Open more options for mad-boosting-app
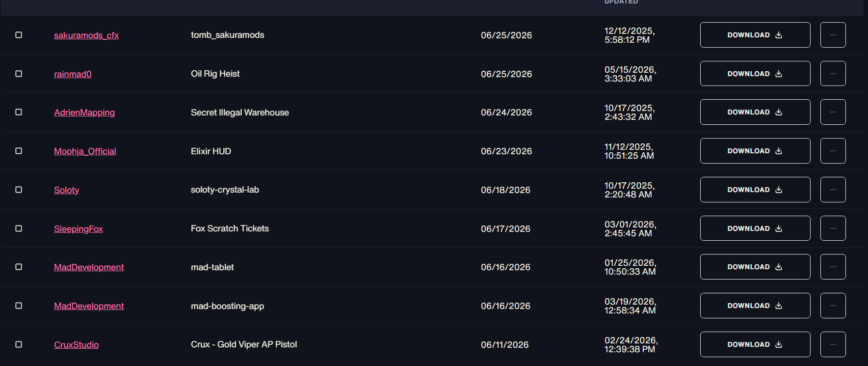 tap(833, 306)
